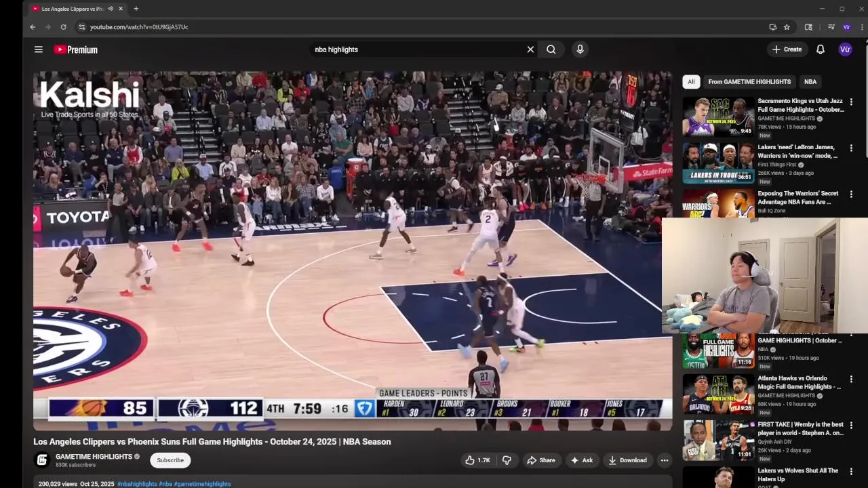Open the Chrome profile avatar
Image resolution: width=868 pixels, height=488 pixels.
[847, 27]
